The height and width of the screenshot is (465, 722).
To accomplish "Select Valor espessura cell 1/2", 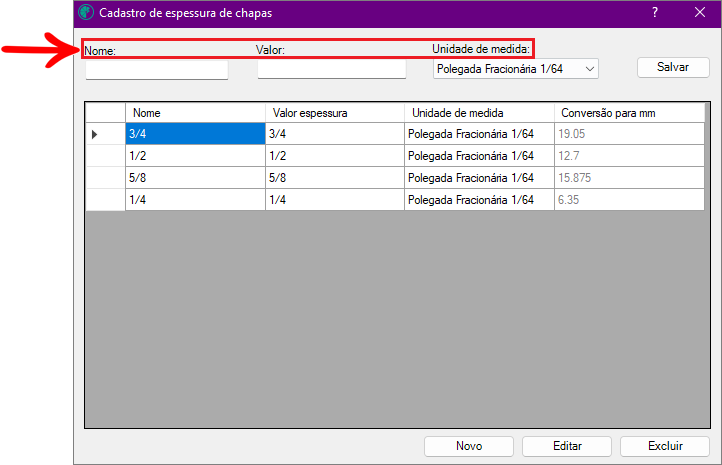I will [335, 156].
